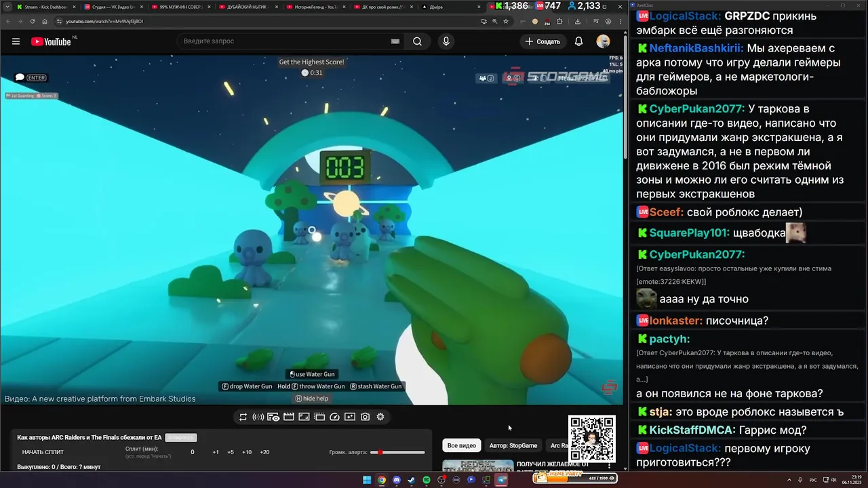The width and height of the screenshot is (868, 488).
Task: Click username SquarePlay101 in chat
Action: click(x=690, y=233)
